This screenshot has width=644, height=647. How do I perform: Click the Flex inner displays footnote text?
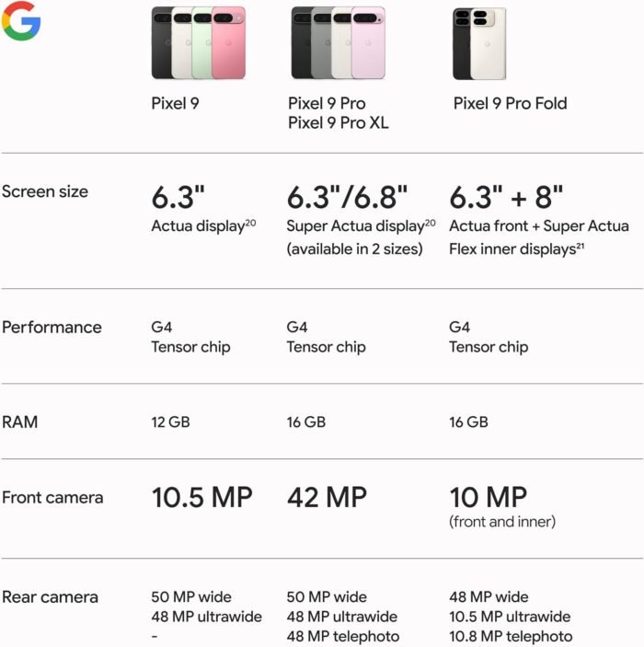click(512, 248)
